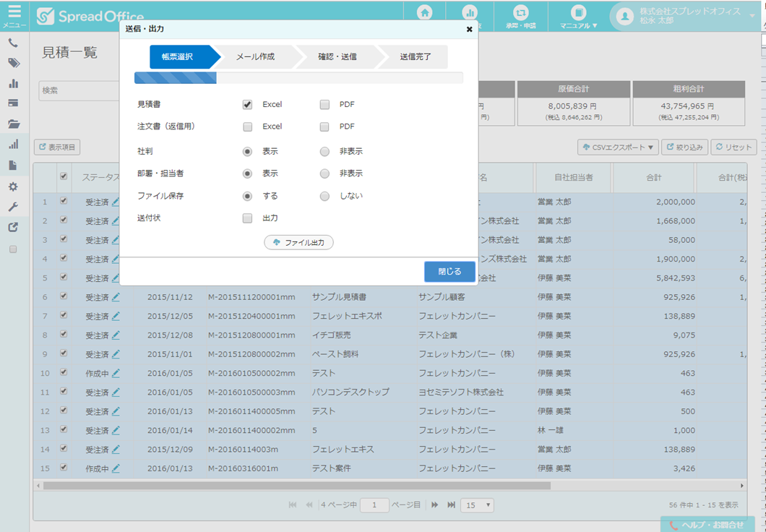The height and width of the screenshot is (532, 766).
Task: Click the gear settings icon in the sidebar
Action: point(13,186)
